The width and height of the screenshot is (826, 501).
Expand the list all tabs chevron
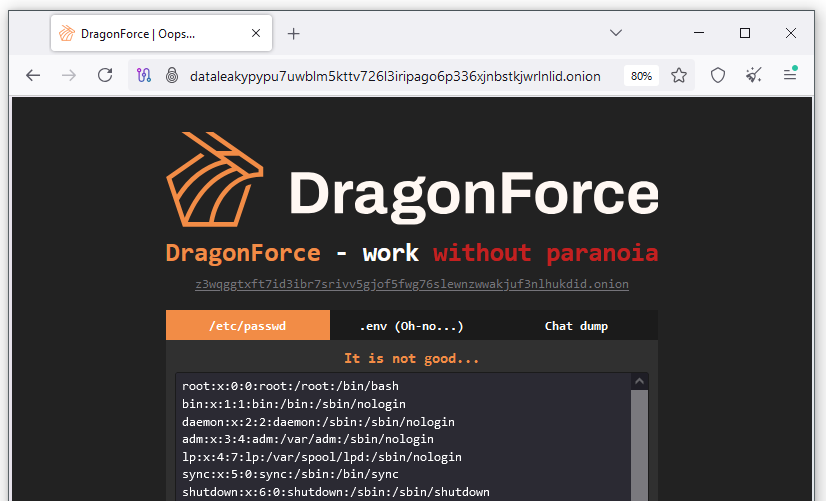coord(616,33)
